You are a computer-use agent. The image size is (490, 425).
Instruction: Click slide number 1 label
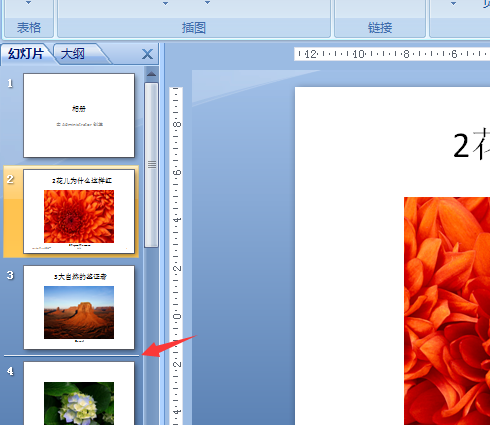click(x=10, y=83)
